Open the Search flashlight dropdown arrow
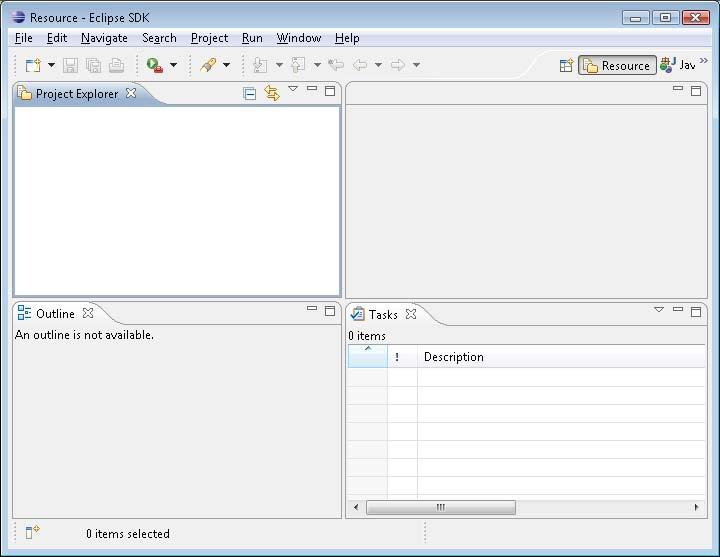 226,65
